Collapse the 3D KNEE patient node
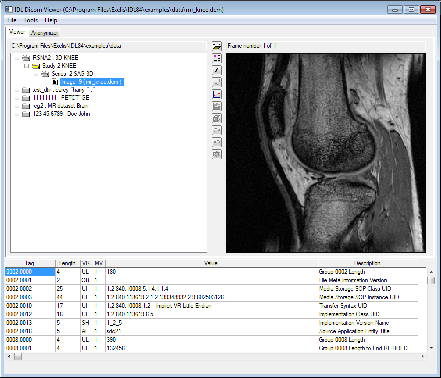Screen dimensions: 441x378 17,58
